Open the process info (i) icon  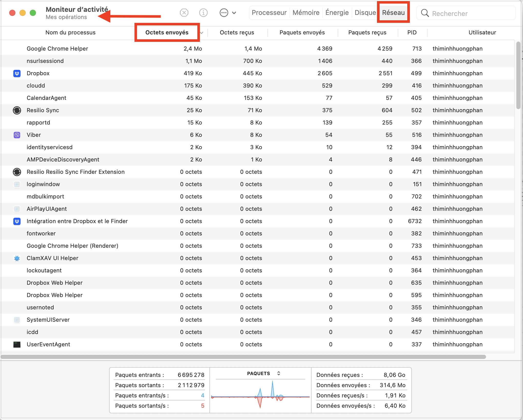pos(203,13)
